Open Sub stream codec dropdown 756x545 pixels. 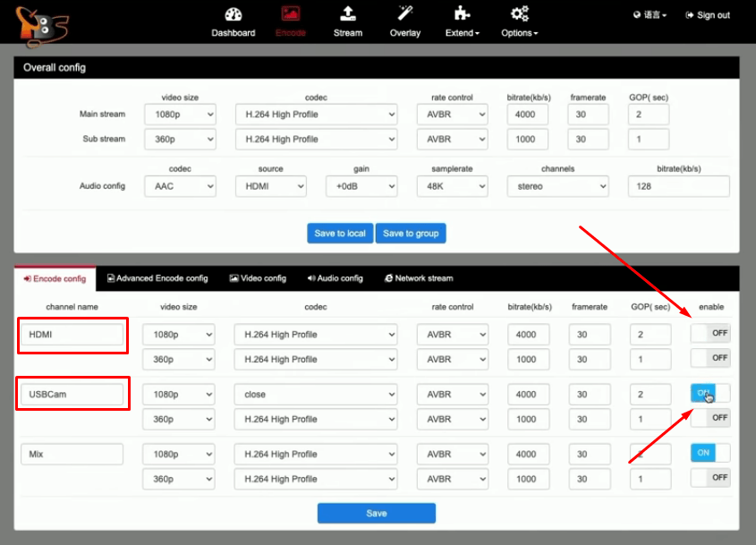click(x=317, y=140)
